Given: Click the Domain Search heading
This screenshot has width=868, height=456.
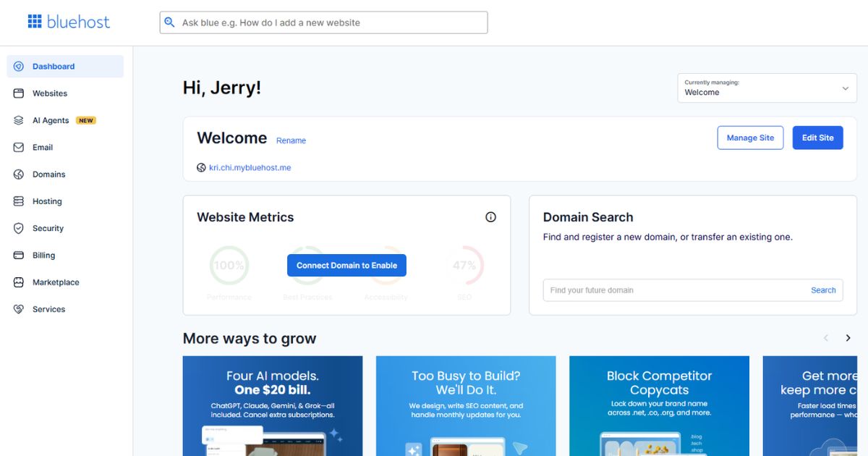Looking at the screenshot, I should coord(588,217).
